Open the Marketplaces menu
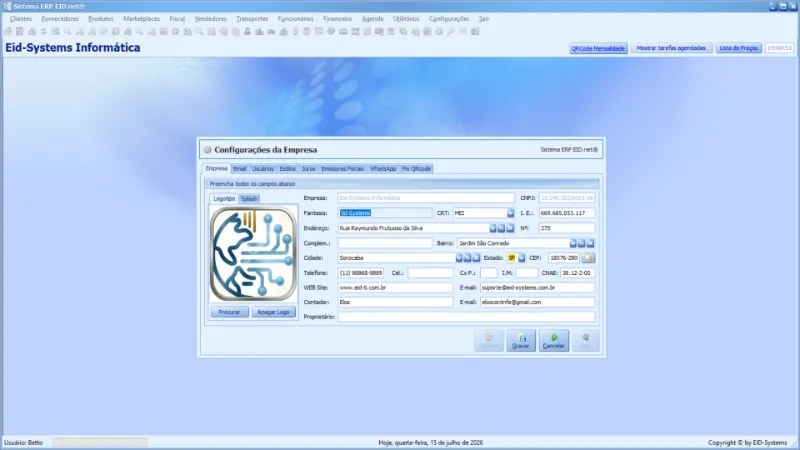800x450 pixels. (141, 19)
